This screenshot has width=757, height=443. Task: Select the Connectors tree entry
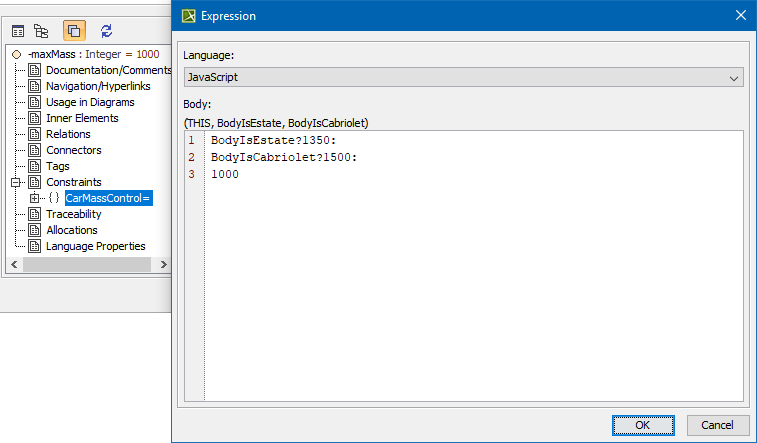click(x=73, y=150)
